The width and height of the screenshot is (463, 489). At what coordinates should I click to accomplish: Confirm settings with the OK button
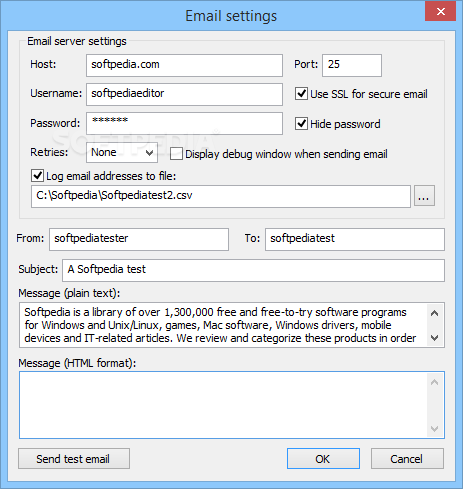tap(323, 459)
